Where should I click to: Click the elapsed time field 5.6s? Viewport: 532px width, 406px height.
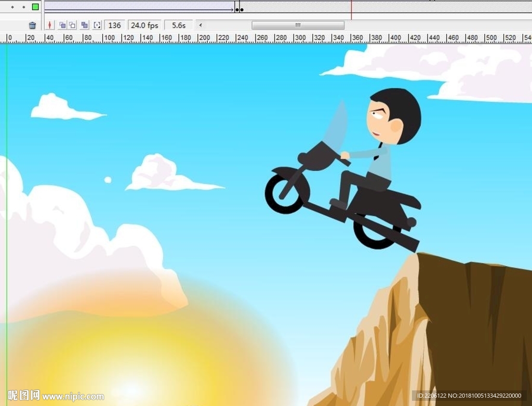pyautogui.click(x=179, y=25)
